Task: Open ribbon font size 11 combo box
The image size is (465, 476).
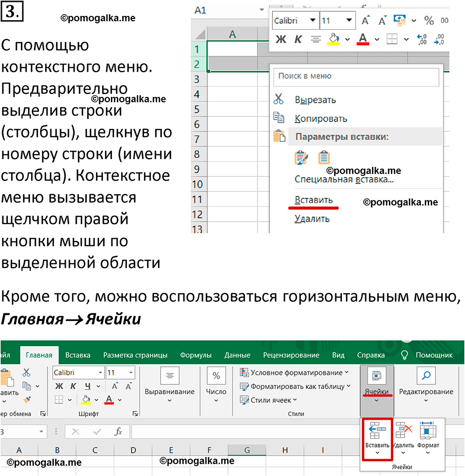Action: point(120,372)
